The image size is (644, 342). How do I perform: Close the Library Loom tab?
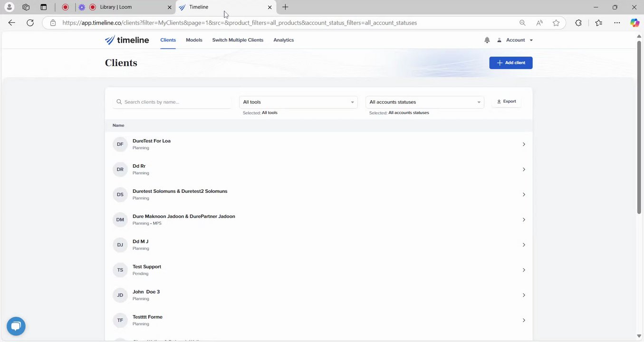tap(170, 7)
